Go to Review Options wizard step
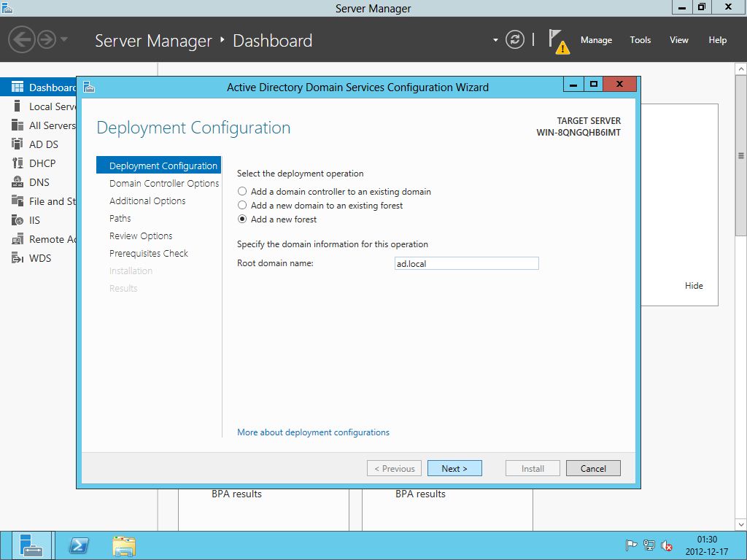The width and height of the screenshot is (747, 560). point(141,236)
